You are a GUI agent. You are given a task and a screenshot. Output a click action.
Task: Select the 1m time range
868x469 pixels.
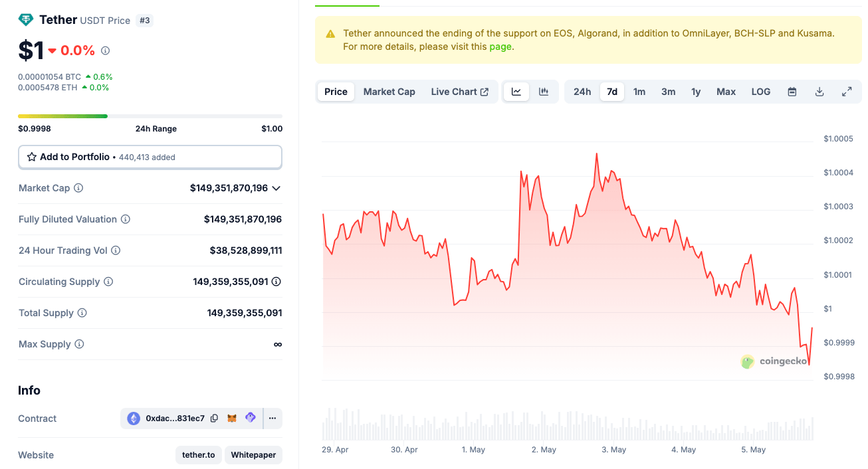point(639,91)
